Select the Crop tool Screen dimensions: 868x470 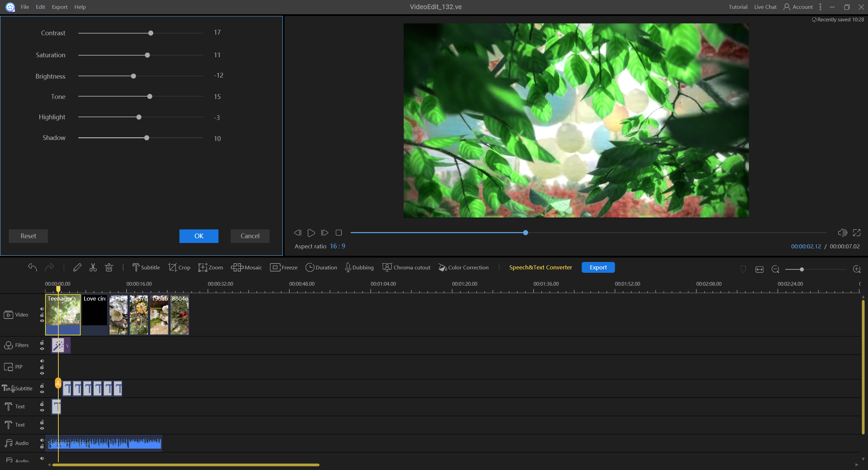179,267
